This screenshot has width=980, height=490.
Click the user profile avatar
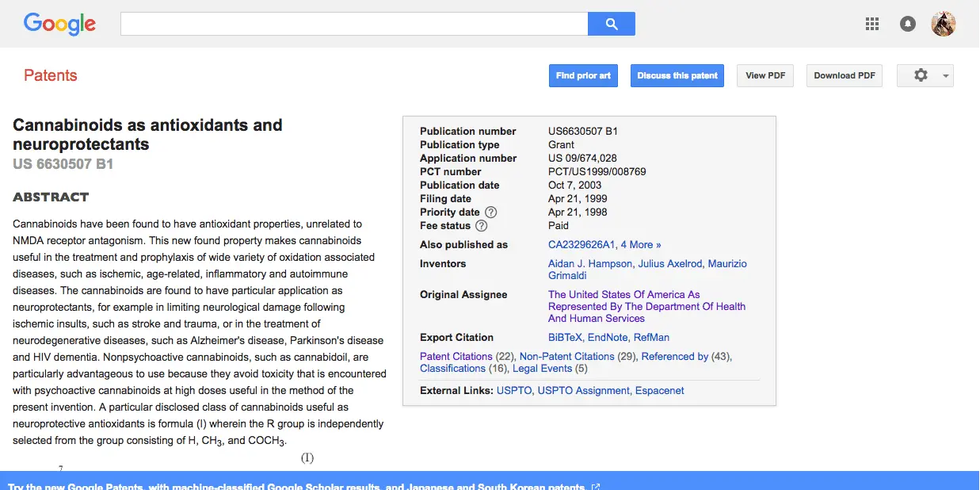click(943, 24)
